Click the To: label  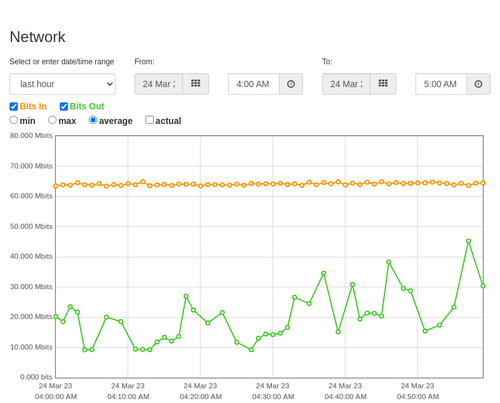[327, 62]
